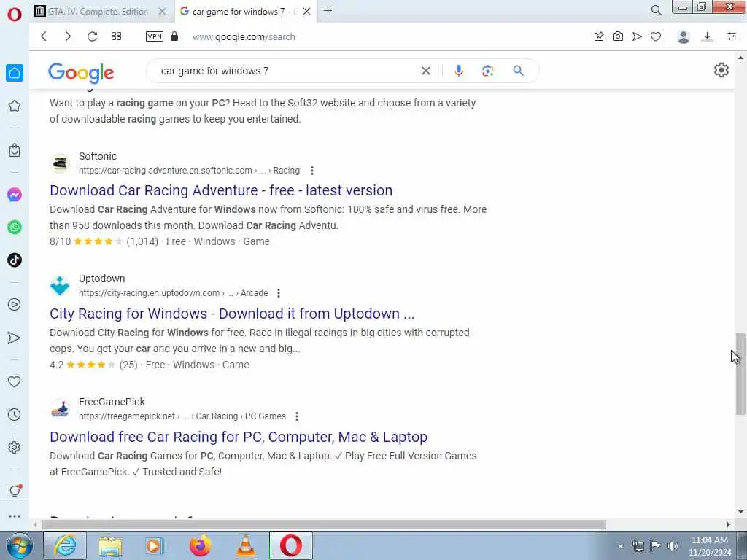The image size is (747, 560).
Task: Show hidden tray icons arrow
Action: point(620,546)
